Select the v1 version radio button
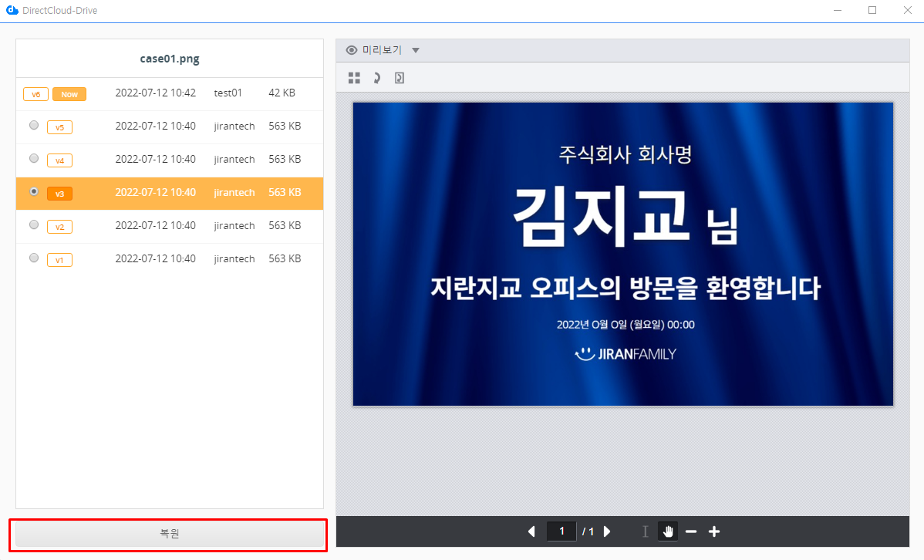924x560 pixels. (x=34, y=258)
